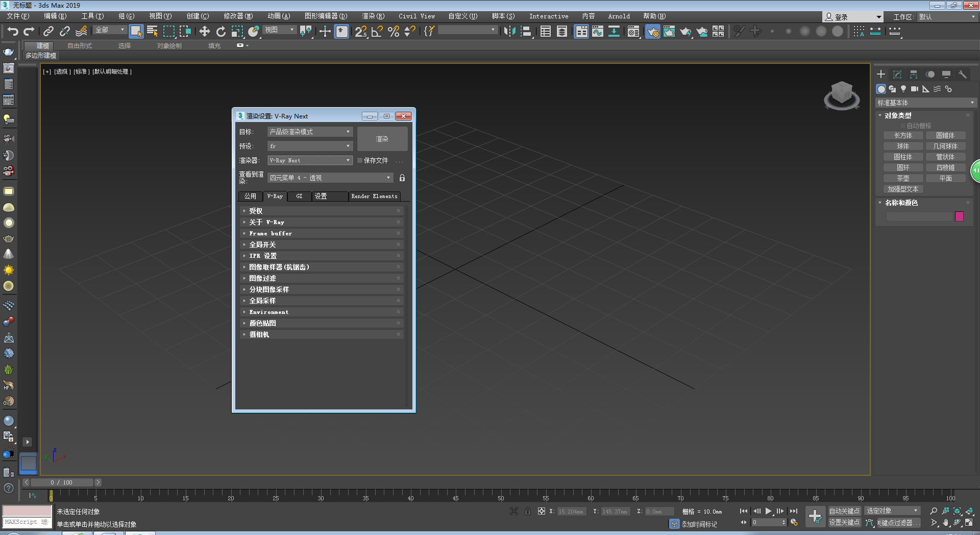Toggle 设置关键点 set key mode
The width and height of the screenshot is (980, 535).
click(x=844, y=523)
